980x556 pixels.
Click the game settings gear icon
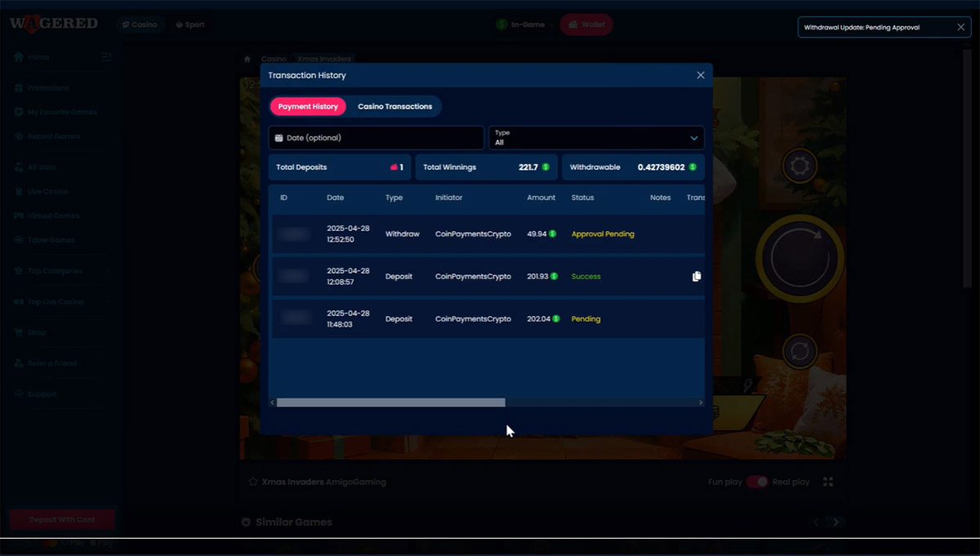point(799,167)
